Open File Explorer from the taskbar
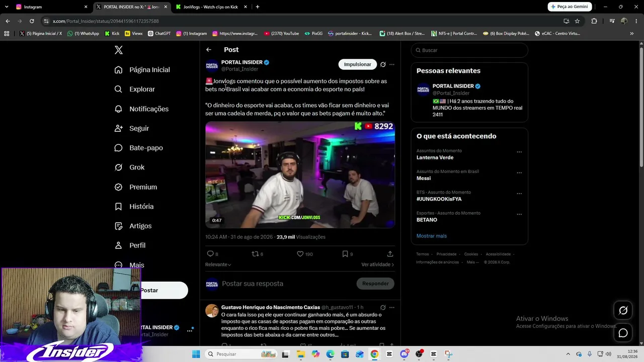This screenshot has width=644, height=362. point(301,354)
